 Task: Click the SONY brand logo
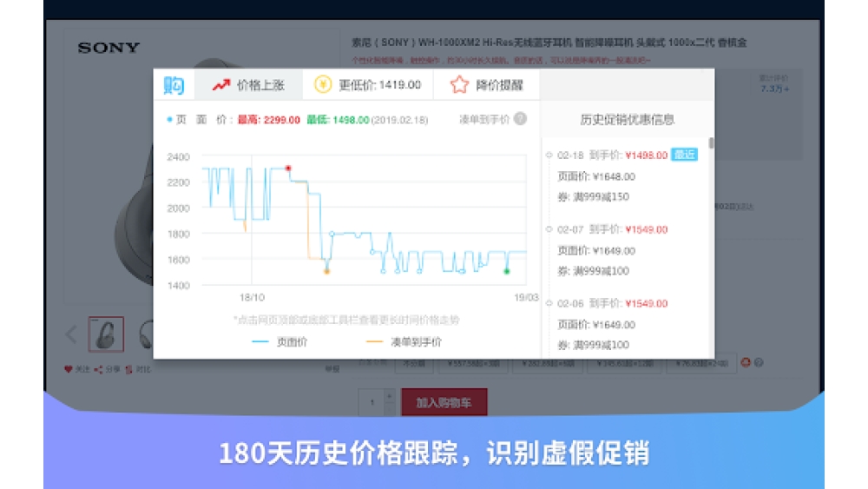pyautogui.click(x=108, y=48)
